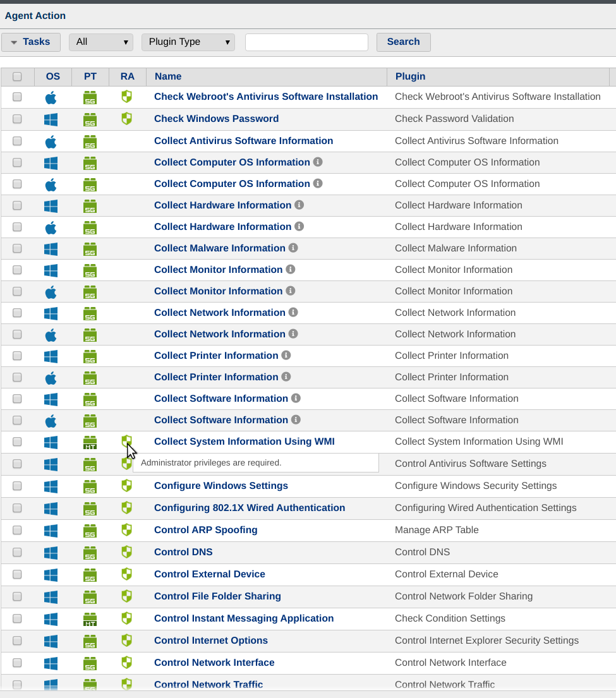Click the admin shield icon on the Check Windows Password row
The image size is (616, 698).
(127, 119)
